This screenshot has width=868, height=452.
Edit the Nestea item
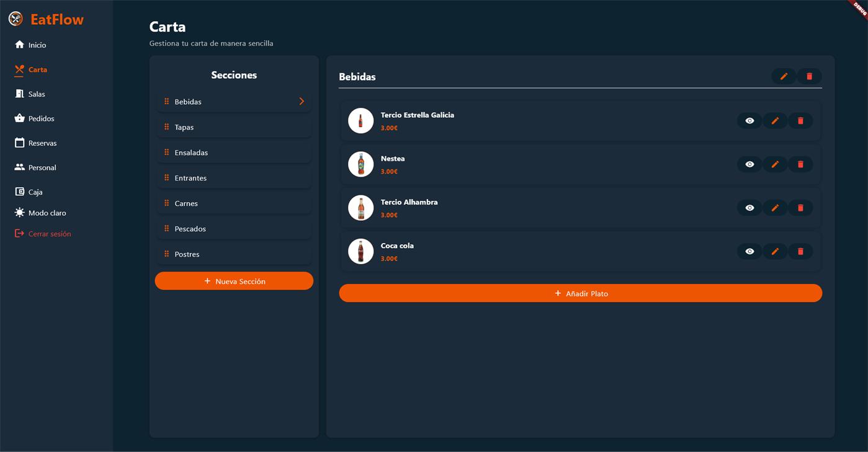775,164
